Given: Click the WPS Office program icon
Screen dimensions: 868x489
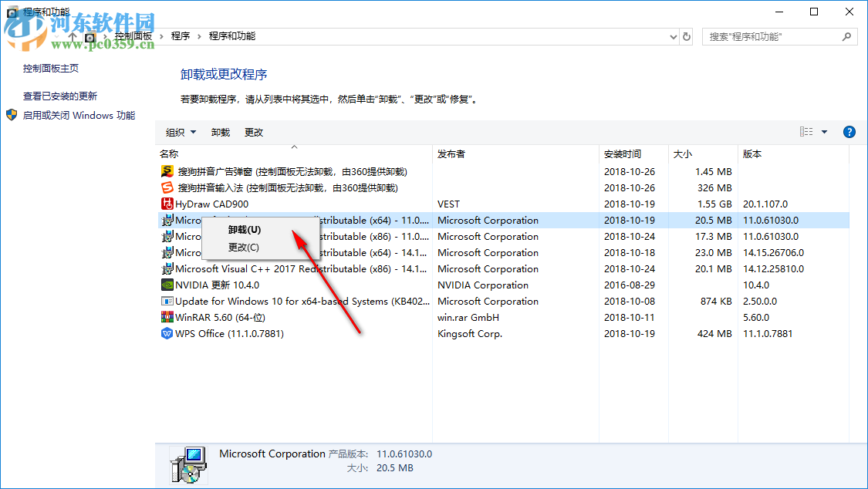Looking at the screenshot, I should [169, 333].
